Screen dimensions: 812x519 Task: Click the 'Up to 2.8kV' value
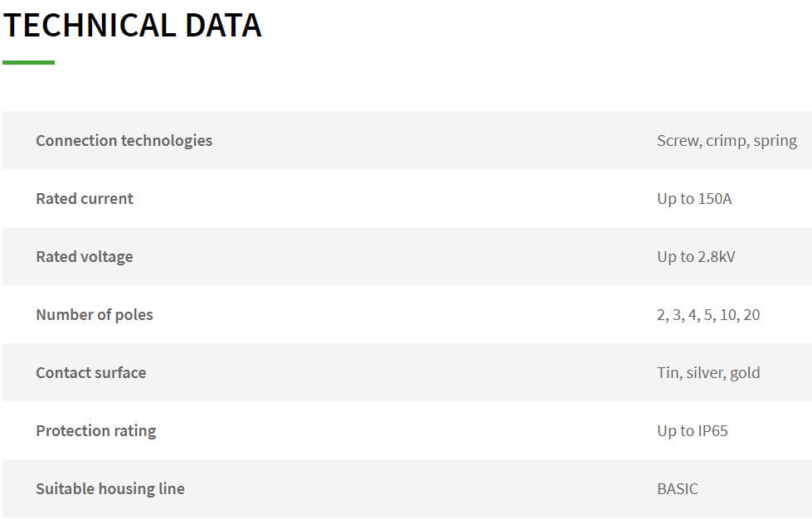[x=696, y=256]
